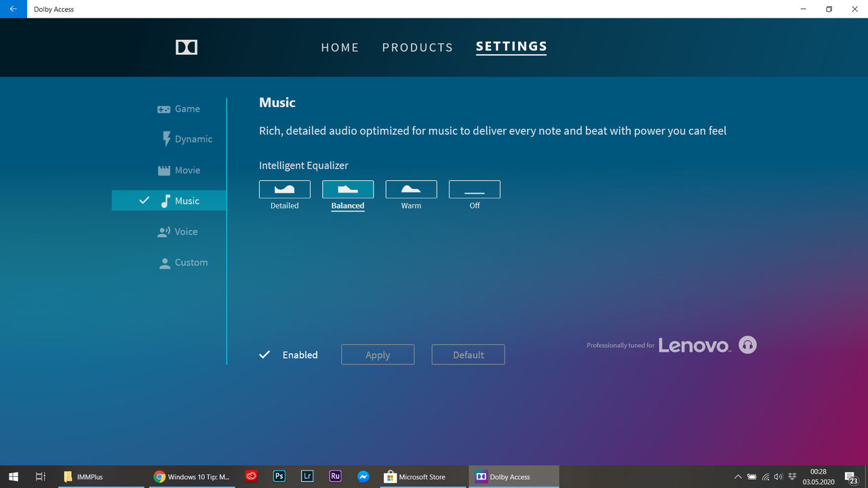Launch Adobe Rush from the taskbar

pos(335,476)
